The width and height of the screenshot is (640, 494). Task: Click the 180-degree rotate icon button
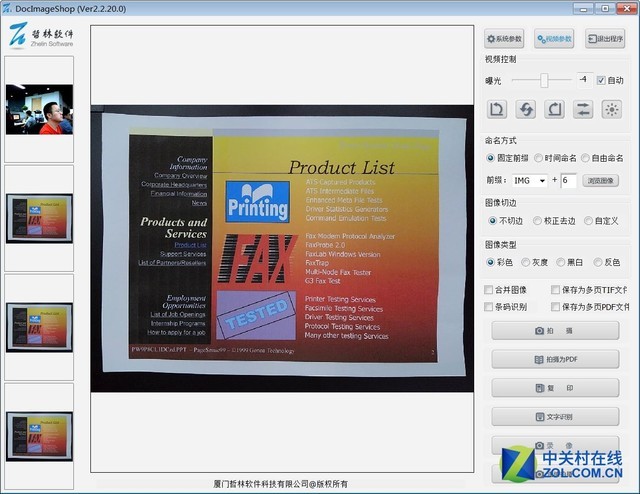point(526,110)
